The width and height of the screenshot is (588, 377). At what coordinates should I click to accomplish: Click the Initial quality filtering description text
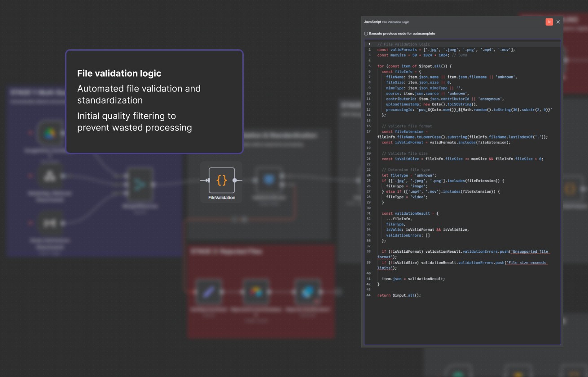click(135, 122)
